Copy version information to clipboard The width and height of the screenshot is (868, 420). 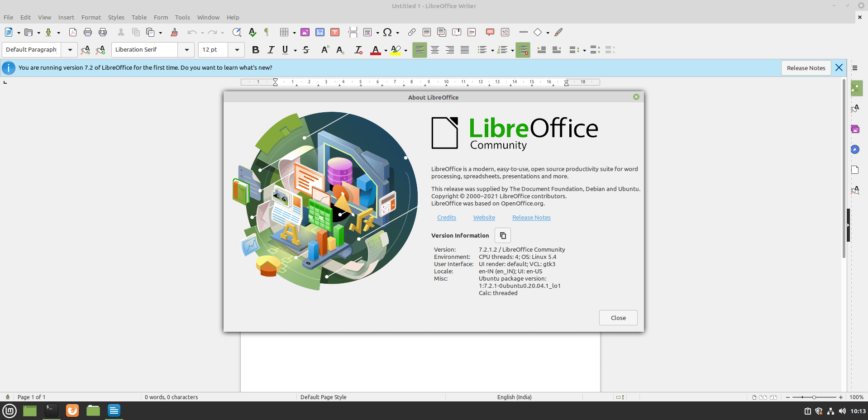503,235
